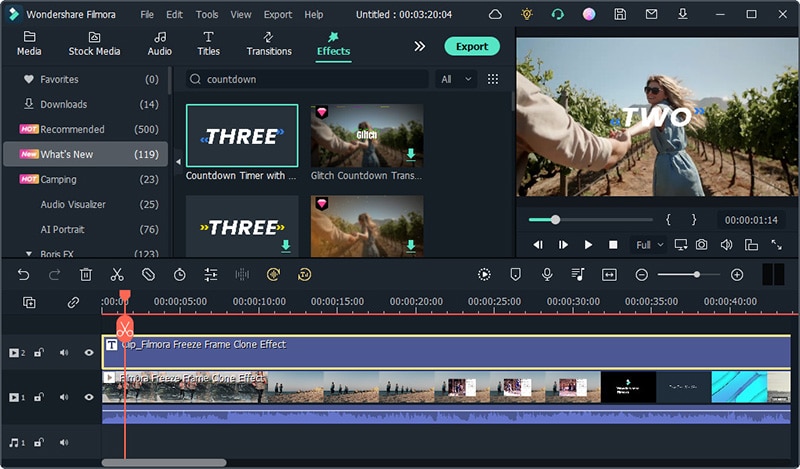Click the timeline horizontal scrollbar

[x=164, y=463]
